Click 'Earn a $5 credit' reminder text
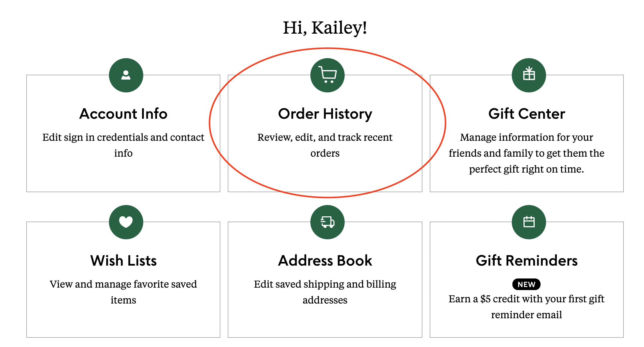This screenshot has width=644, height=347. pos(526,307)
